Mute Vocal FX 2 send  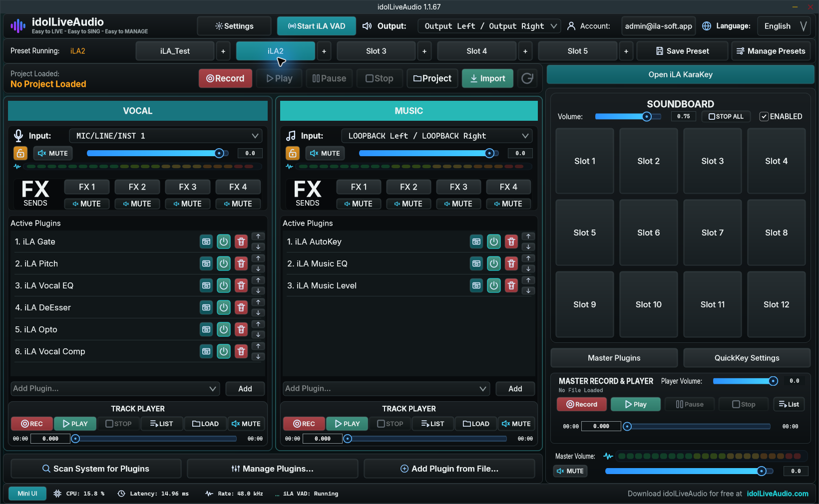click(137, 204)
